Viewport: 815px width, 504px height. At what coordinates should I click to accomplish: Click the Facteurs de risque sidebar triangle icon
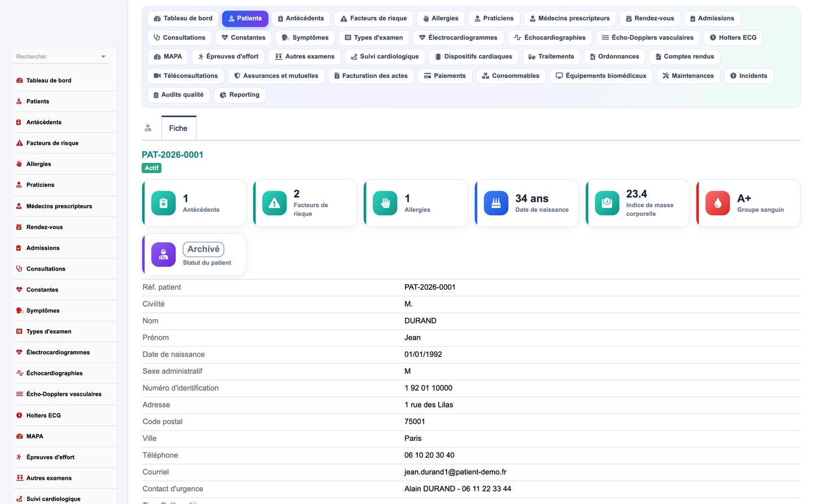coord(19,143)
